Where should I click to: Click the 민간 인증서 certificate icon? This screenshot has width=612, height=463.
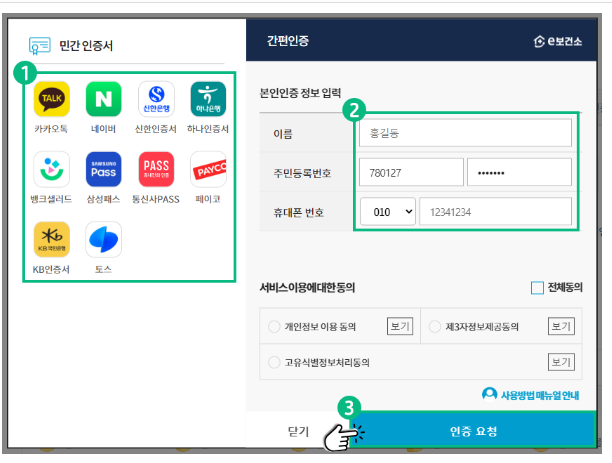point(39,45)
